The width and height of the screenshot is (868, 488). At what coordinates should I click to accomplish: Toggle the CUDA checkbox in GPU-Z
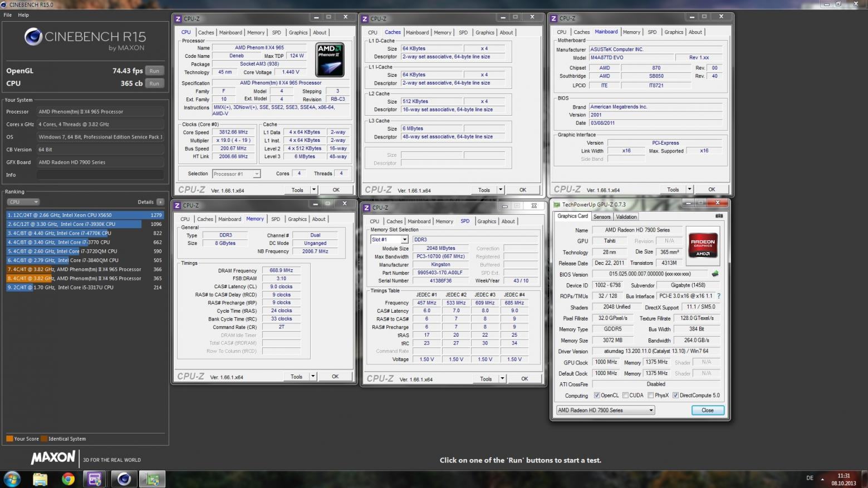[x=626, y=396]
